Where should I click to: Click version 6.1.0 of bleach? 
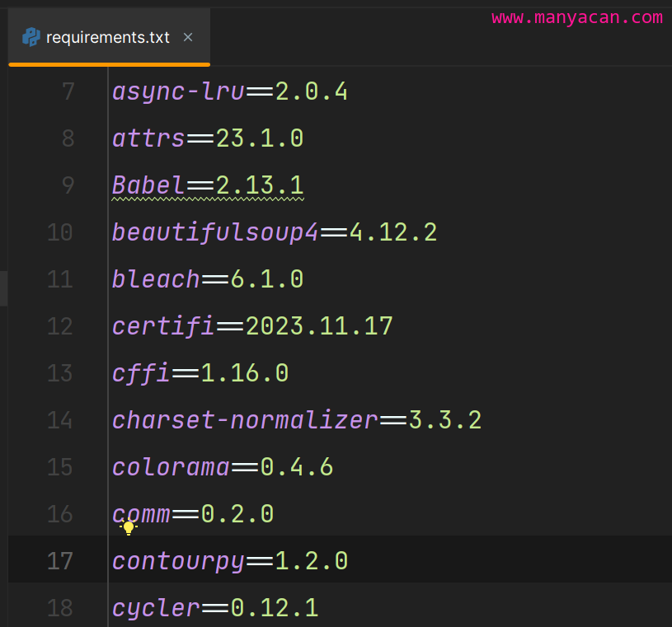[267, 278]
